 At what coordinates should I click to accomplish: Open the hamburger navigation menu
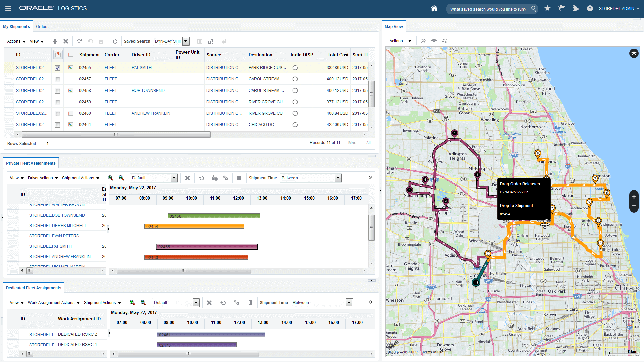(x=8, y=8)
